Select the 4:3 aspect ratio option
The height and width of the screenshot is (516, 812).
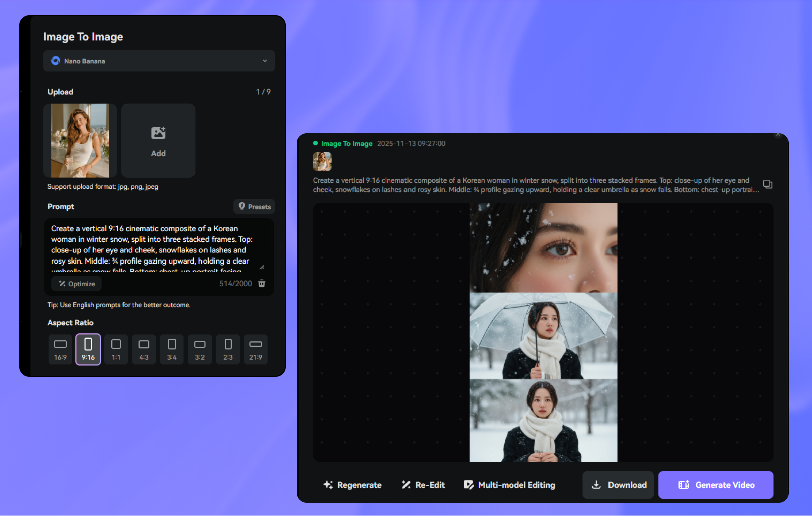pos(144,349)
